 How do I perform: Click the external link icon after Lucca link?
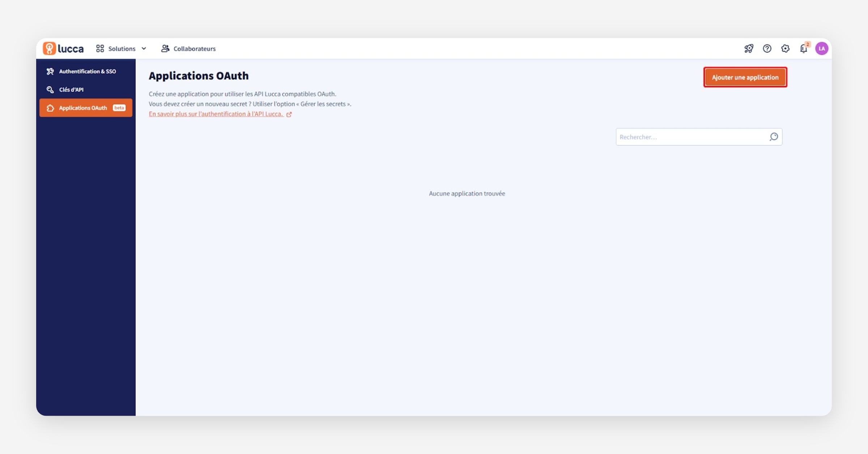pyautogui.click(x=289, y=114)
